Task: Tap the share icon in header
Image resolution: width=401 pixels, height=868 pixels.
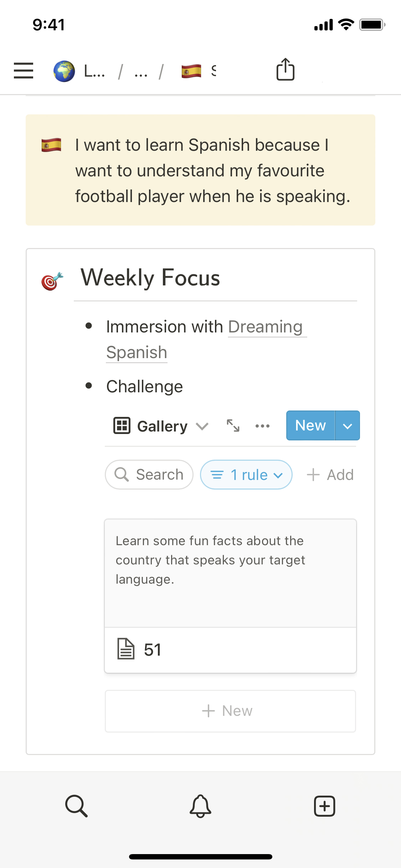Action: point(285,69)
